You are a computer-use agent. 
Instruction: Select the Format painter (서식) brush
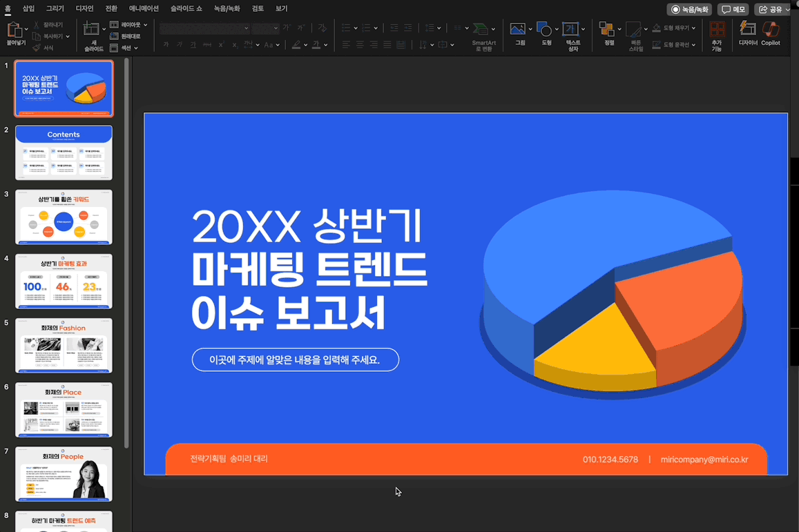coord(36,48)
